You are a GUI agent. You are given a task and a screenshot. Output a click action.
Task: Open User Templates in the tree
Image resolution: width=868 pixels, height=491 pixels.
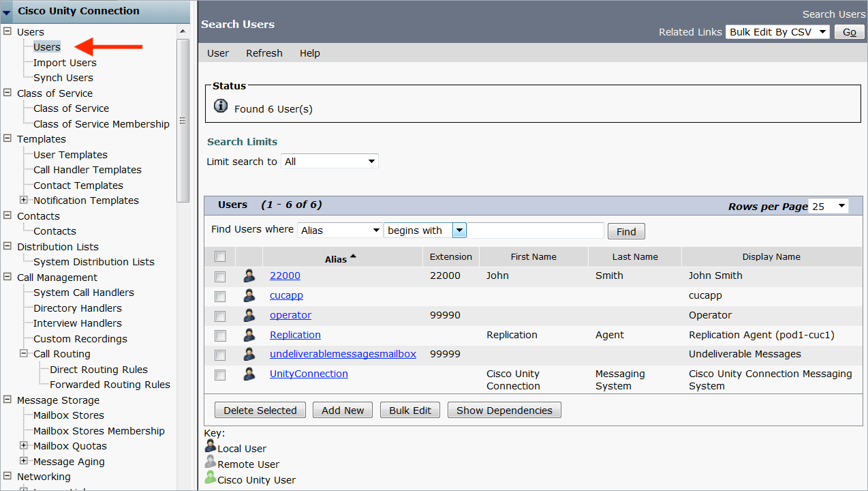(x=70, y=155)
